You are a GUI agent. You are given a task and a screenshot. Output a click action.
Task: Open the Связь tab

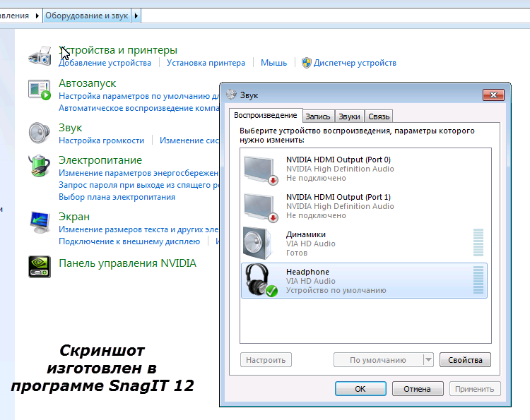[379, 116]
